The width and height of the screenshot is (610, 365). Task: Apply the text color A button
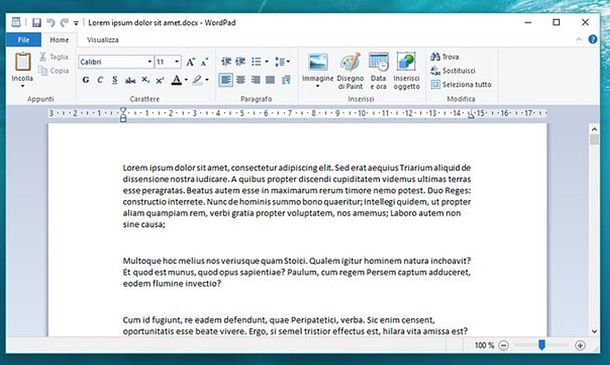point(177,80)
